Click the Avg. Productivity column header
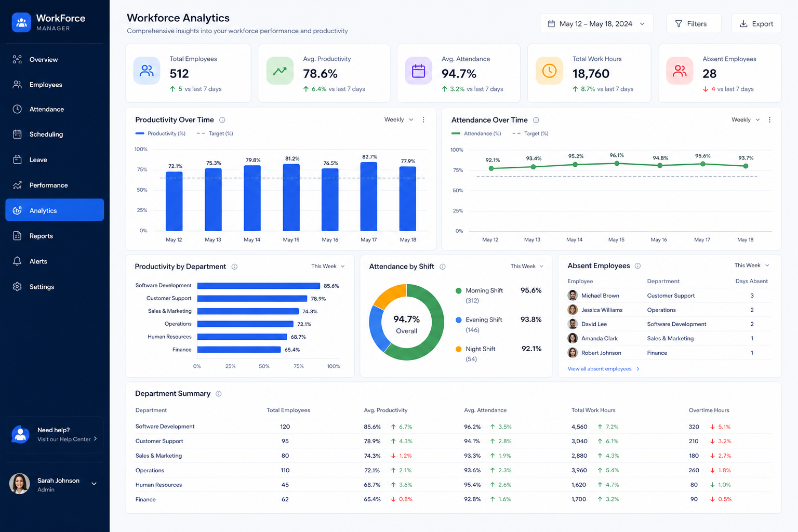 [385, 410]
